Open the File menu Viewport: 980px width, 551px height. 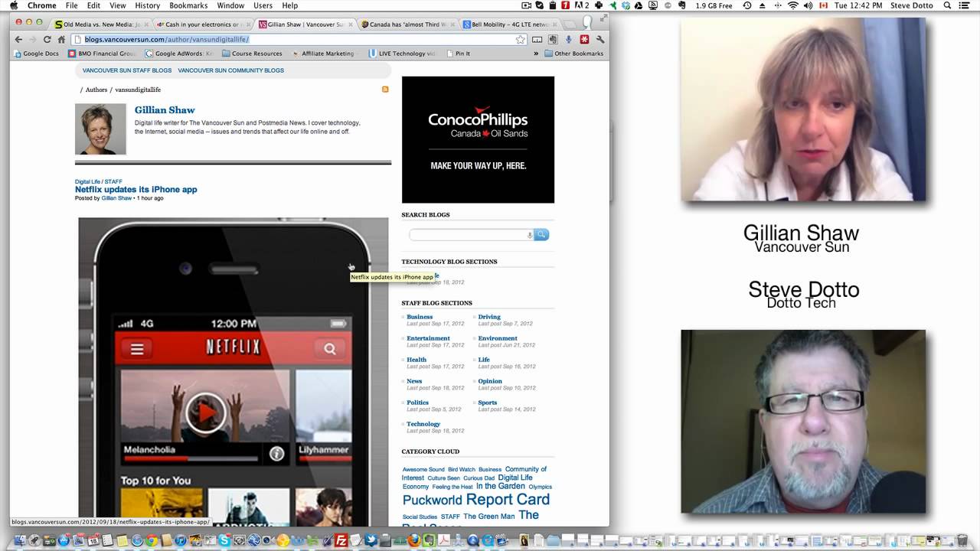71,5
